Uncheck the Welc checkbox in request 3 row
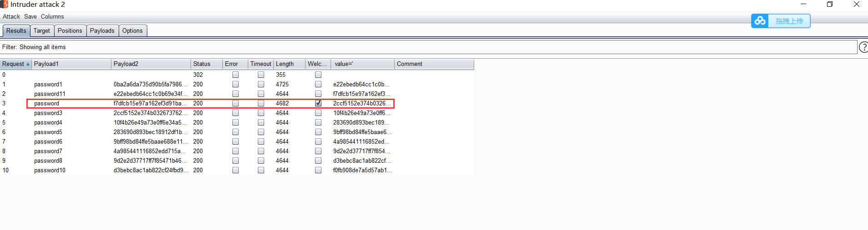Image resolution: width=868 pixels, height=230 pixels. point(318,103)
